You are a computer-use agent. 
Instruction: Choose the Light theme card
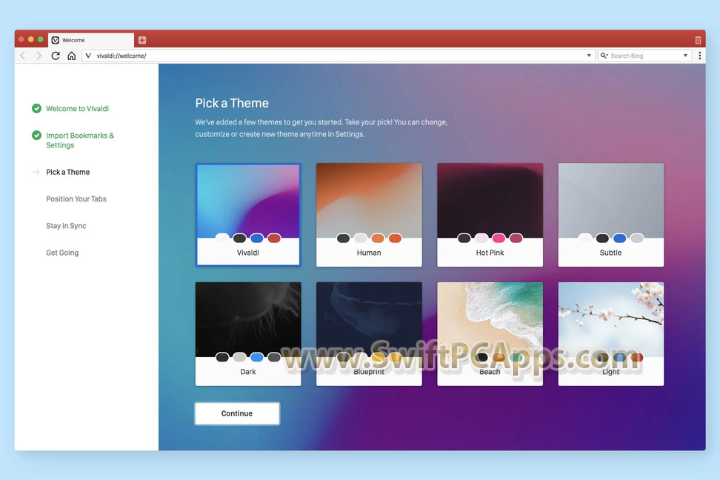click(611, 334)
